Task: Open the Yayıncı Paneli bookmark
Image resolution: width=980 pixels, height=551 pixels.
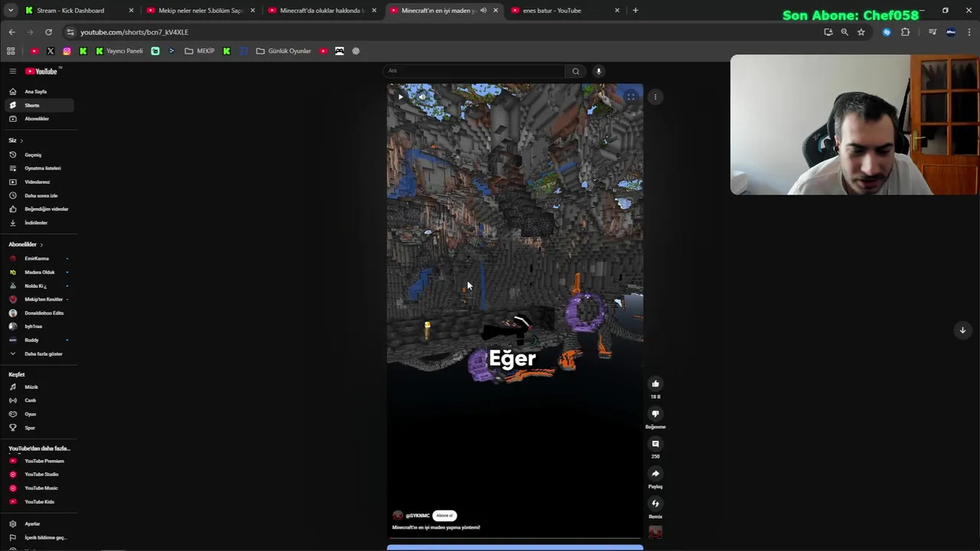Action: point(119,51)
